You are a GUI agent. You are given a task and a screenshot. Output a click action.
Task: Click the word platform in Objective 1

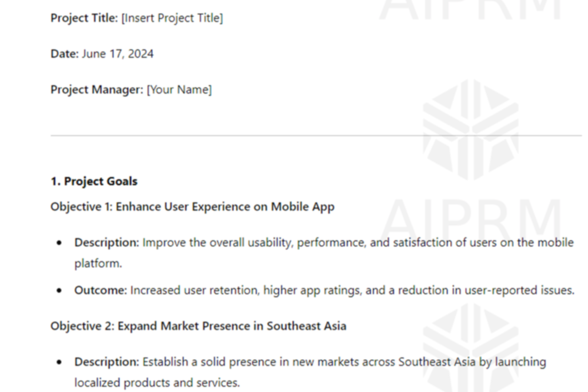click(x=98, y=263)
